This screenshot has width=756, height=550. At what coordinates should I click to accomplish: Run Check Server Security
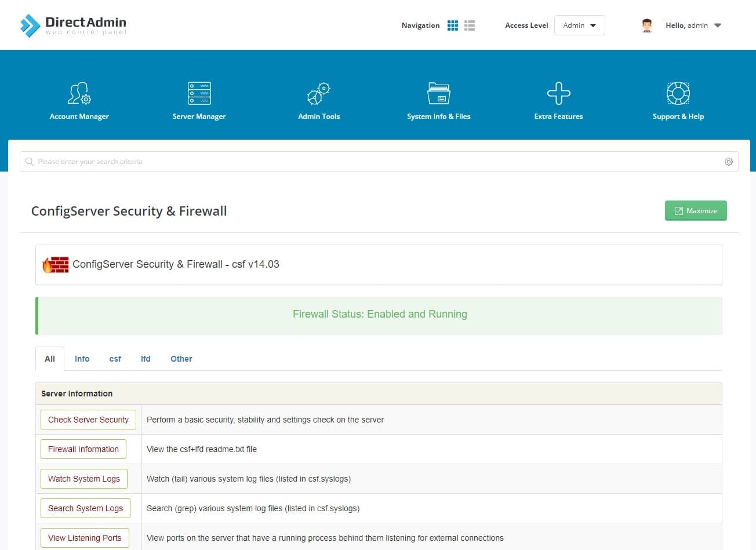pos(88,419)
